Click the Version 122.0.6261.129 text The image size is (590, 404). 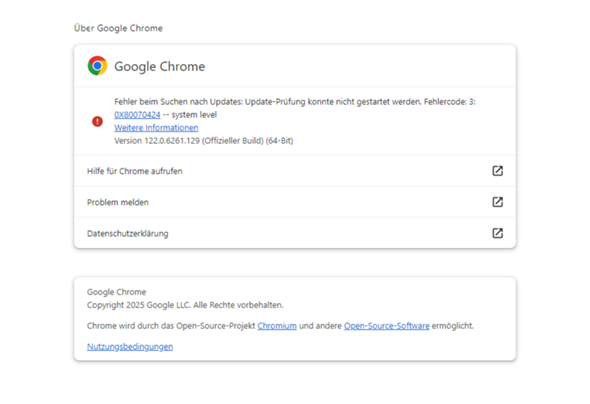(x=204, y=141)
